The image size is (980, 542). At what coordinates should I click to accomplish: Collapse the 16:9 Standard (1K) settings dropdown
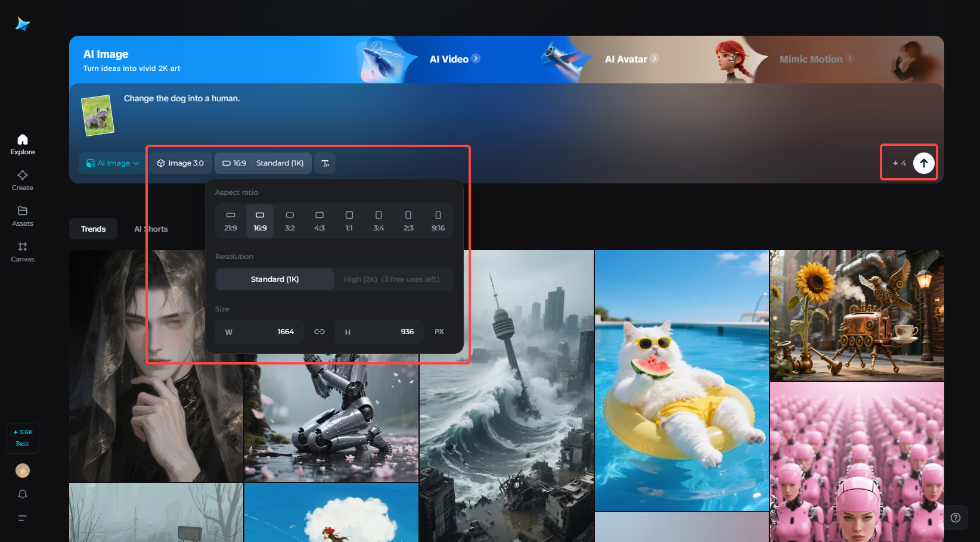(x=263, y=163)
